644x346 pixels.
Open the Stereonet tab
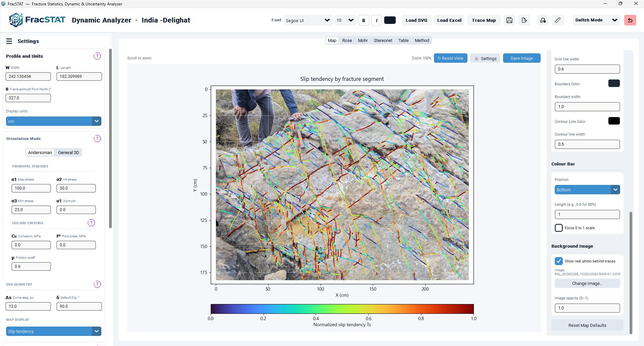coord(383,41)
